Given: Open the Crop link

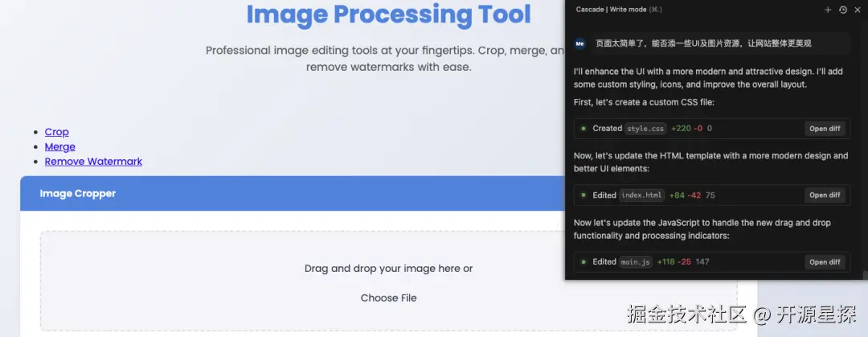Looking at the screenshot, I should coord(56,132).
